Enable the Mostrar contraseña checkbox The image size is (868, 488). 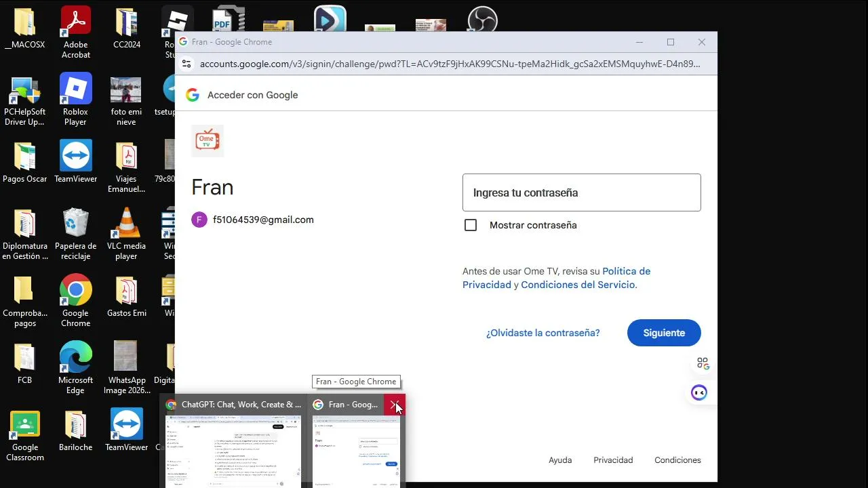tap(471, 225)
